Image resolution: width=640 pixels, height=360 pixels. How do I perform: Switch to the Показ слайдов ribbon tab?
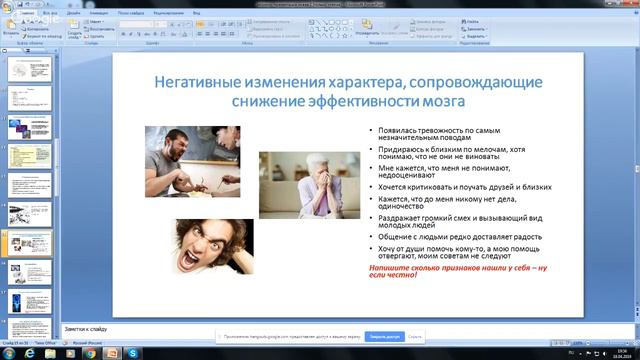point(131,13)
